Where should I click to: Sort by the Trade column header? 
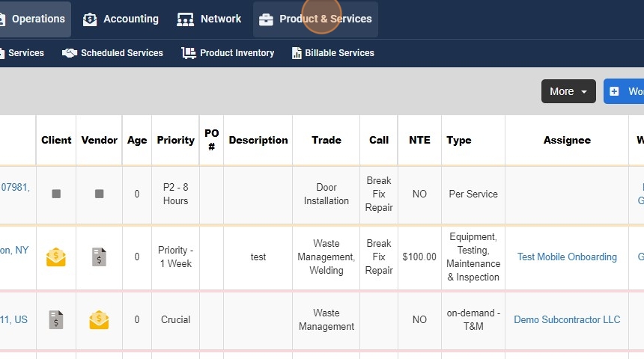326,140
